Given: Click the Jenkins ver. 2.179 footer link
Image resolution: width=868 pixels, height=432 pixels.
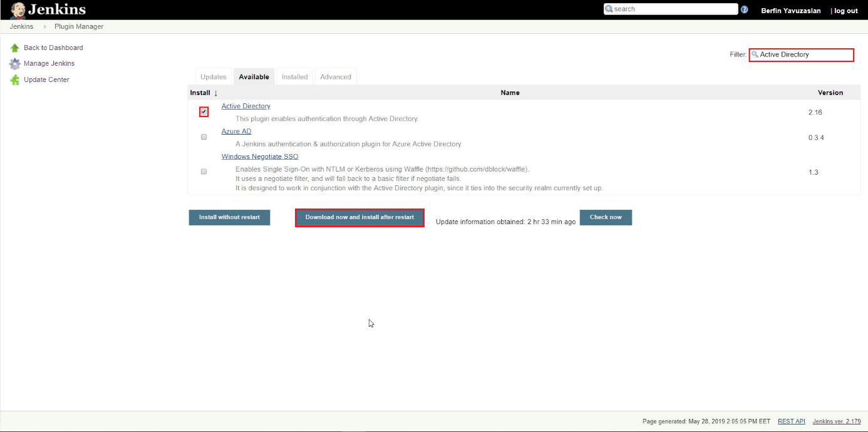Looking at the screenshot, I should tap(837, 421).
